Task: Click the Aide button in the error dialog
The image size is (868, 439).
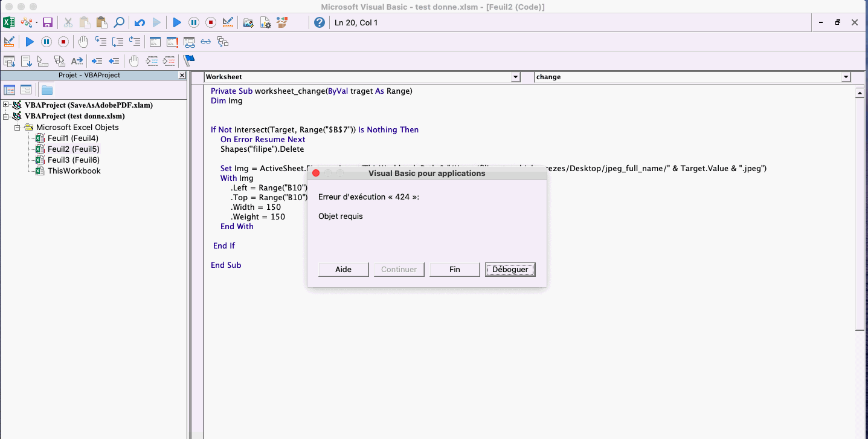Action: coord(344,270)
